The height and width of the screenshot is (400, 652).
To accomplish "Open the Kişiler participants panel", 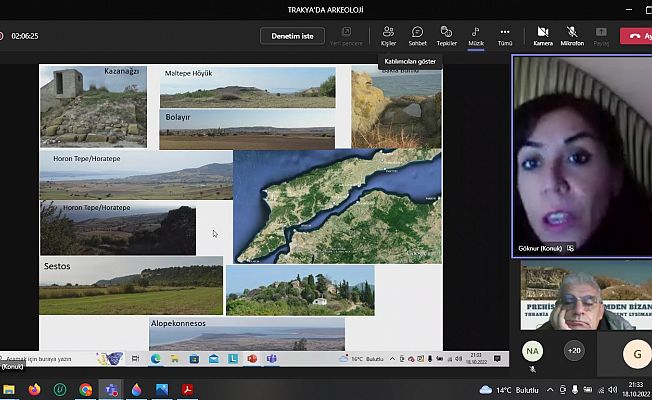I will pos(388,36).
